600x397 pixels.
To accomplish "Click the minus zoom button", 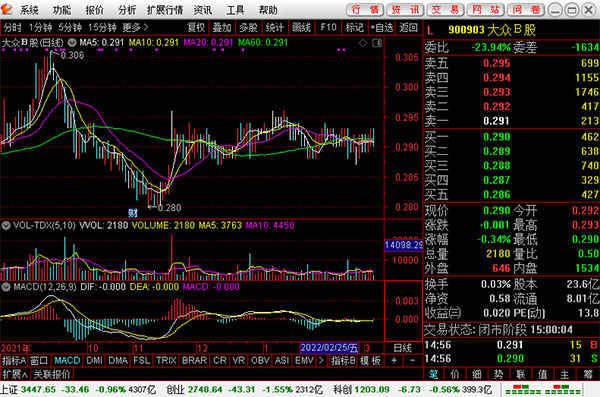I will [412, 360].
